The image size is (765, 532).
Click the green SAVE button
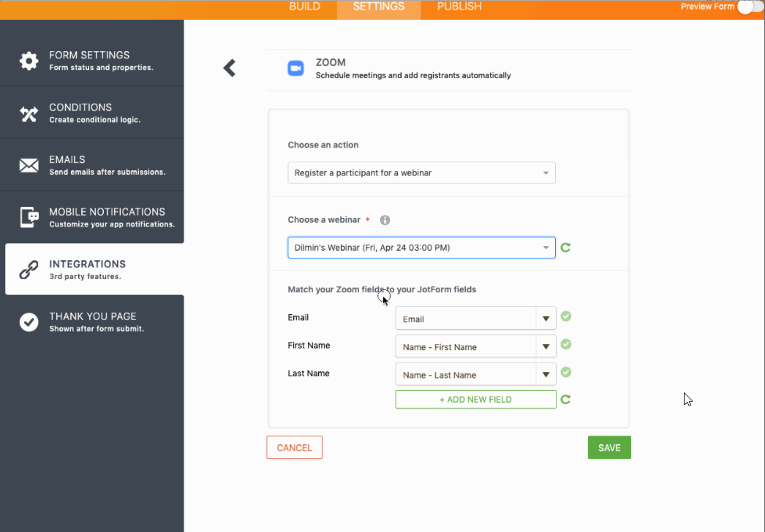[609, 448]
